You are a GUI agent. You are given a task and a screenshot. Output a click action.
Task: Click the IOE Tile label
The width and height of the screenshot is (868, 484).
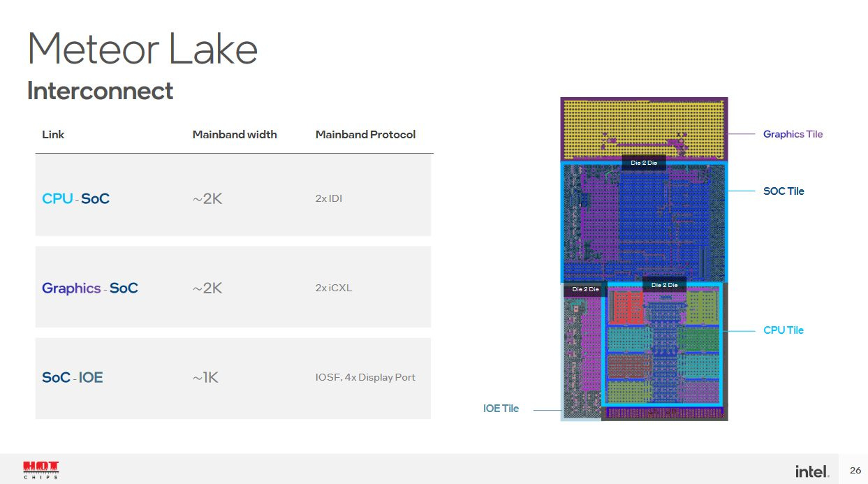[501, 409]
